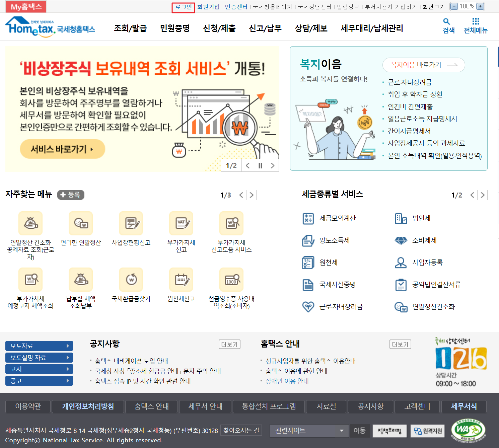Open the 조회/발급 menu
499x448 pixels.
[x=130, y=28]
